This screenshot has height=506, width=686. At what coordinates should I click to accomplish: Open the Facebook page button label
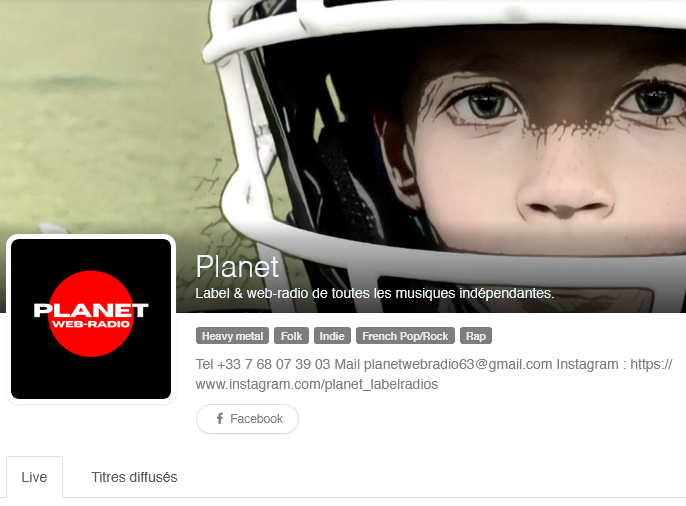point(256,419)
